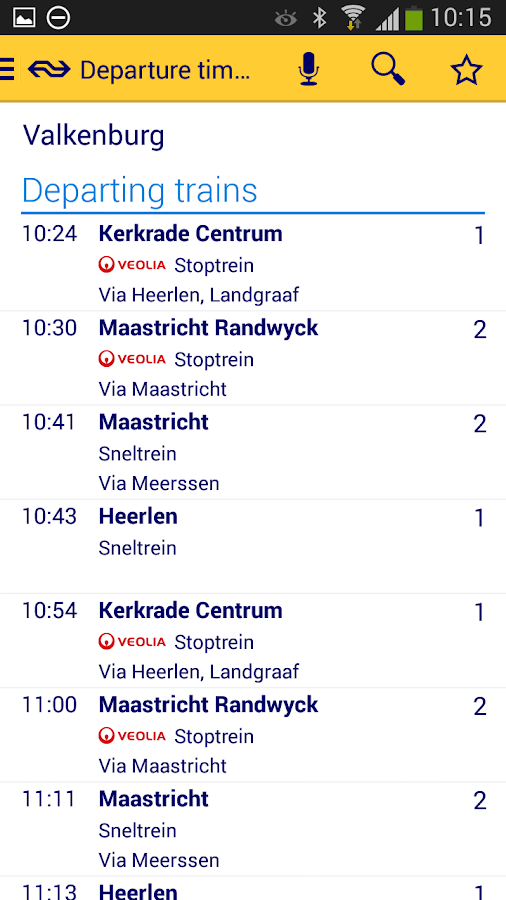Open the picture notification in status bar
The image size is (506, 900).
(24, 17)
